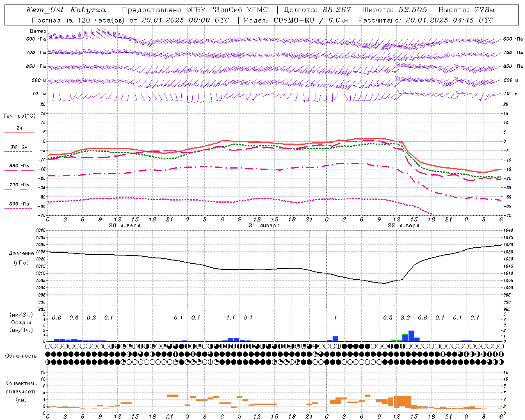Select the provider text ФГБУ "ЗапСиб УГМС"
This screenshot has height=420, width=525.
(x=229, y=10)
